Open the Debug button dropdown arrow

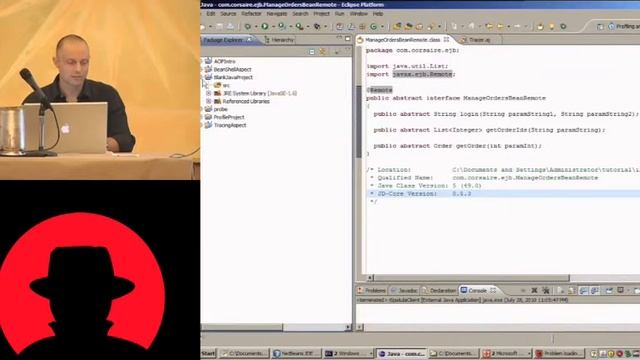coord(255,27)
